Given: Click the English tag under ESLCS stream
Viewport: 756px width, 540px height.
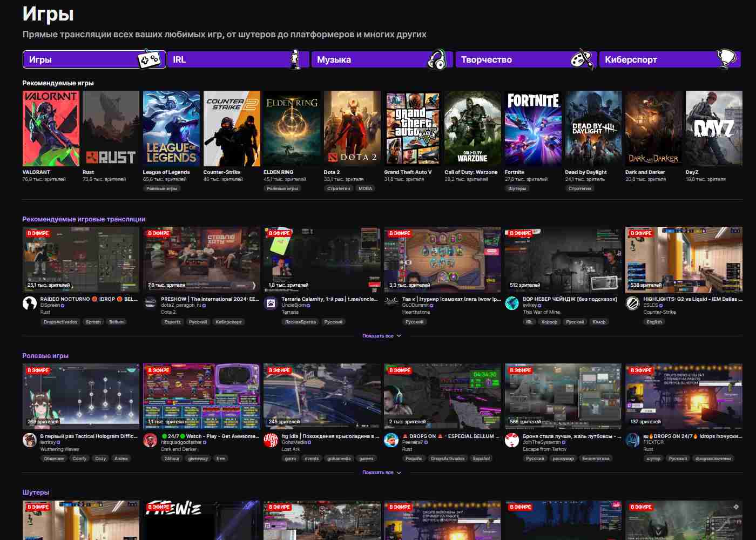Looking at the screenshot, I should (654, 322).
